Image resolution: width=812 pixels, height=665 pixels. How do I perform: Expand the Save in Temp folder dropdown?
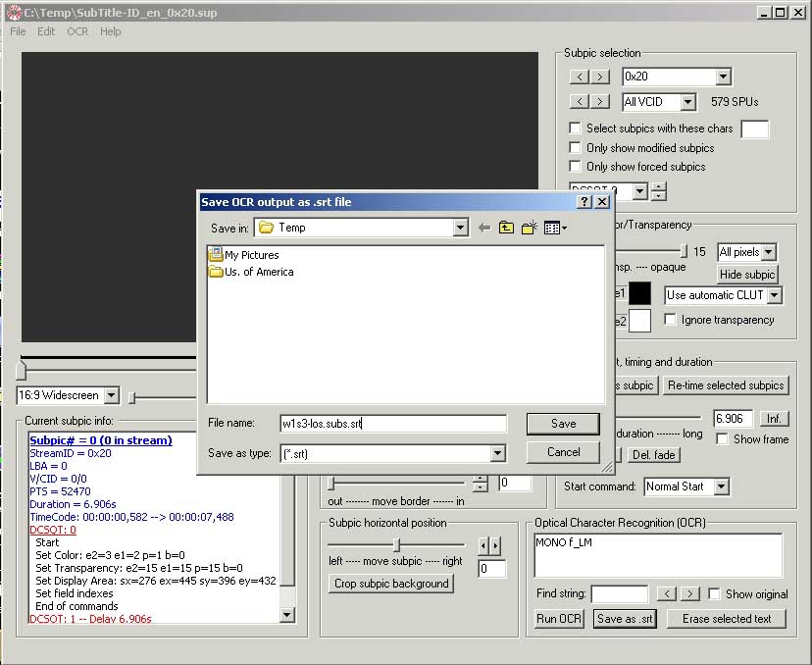tap(460, 228)
